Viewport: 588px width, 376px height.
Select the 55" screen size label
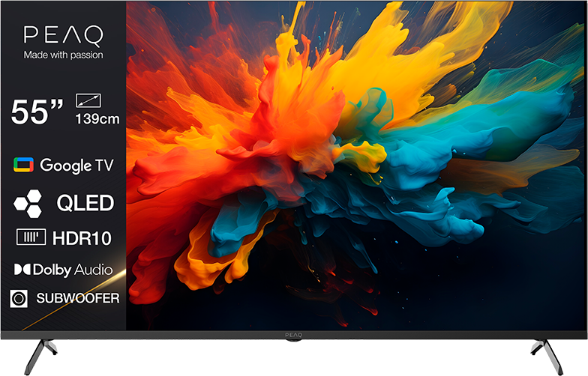pos(37,112)
